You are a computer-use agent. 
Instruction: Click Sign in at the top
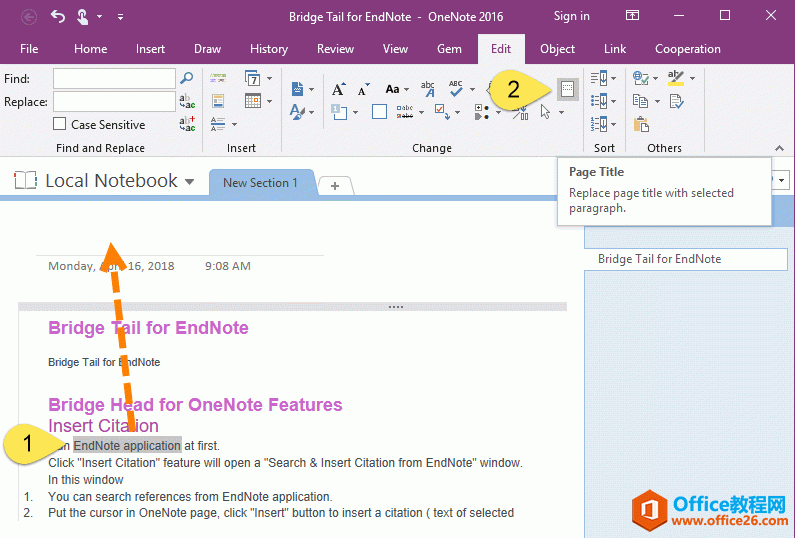pos(571,16)
